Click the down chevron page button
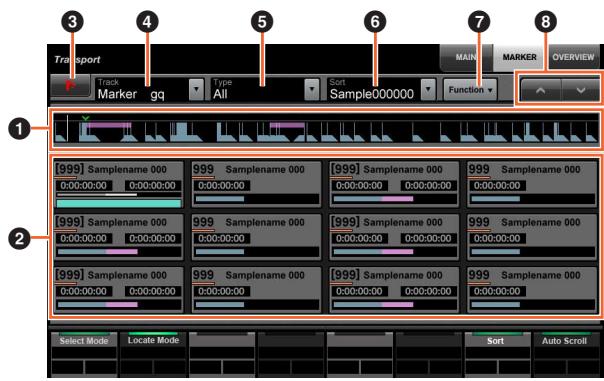Viewport: 604px width, 381px height. [581, 91]
